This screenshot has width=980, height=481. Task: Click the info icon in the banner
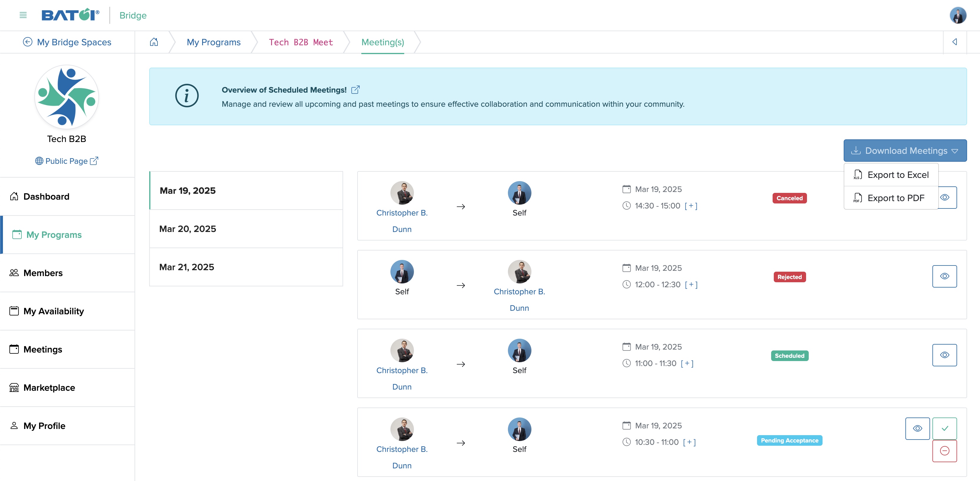(187, 96)
